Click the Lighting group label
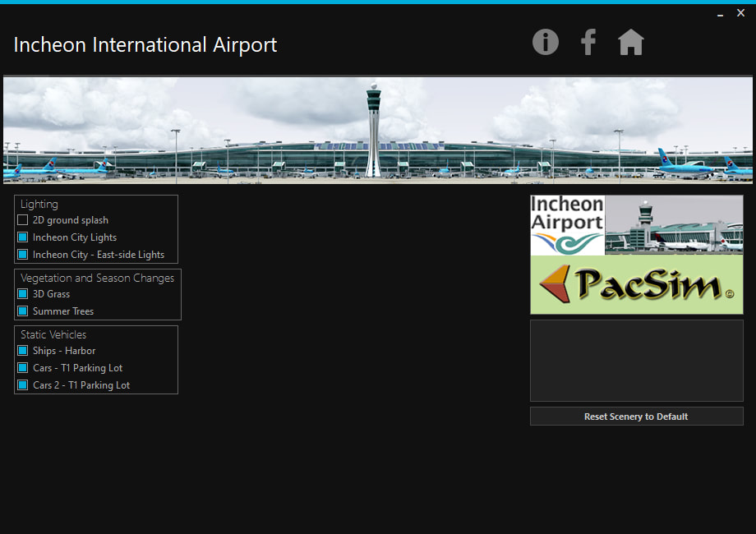 point(39,204)
